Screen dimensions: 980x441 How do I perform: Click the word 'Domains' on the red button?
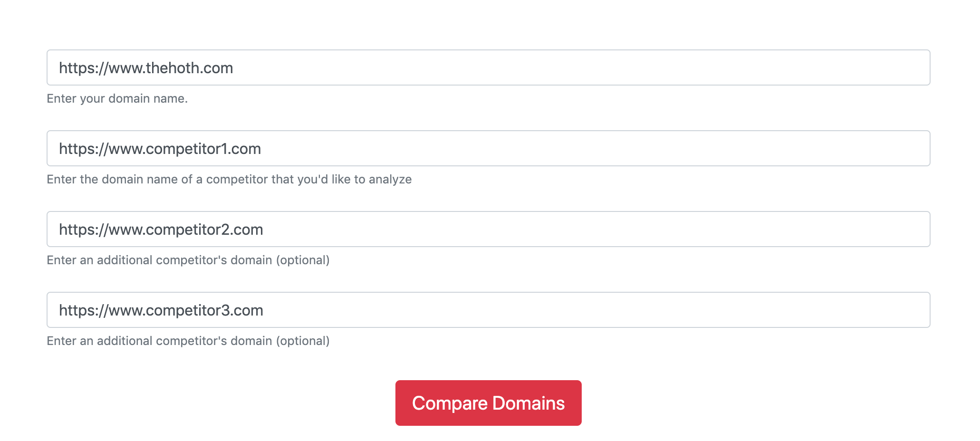pyautogui.click(x=528, y=403)
